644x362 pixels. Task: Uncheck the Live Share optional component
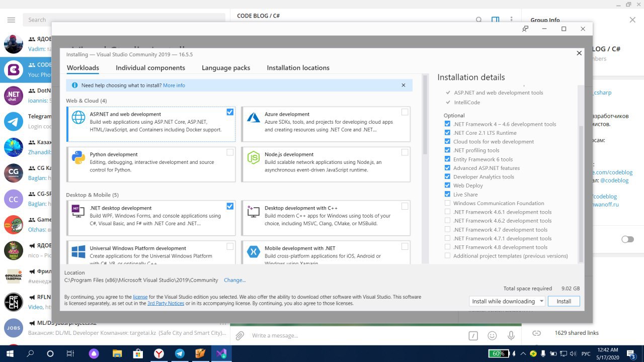pyautogui.click(x=447, y=195)
